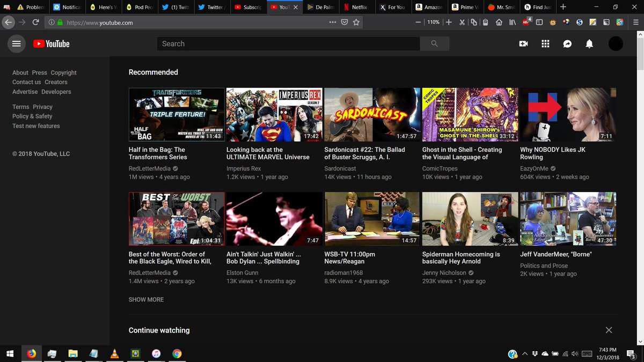Click the Firefox home button

499,23
